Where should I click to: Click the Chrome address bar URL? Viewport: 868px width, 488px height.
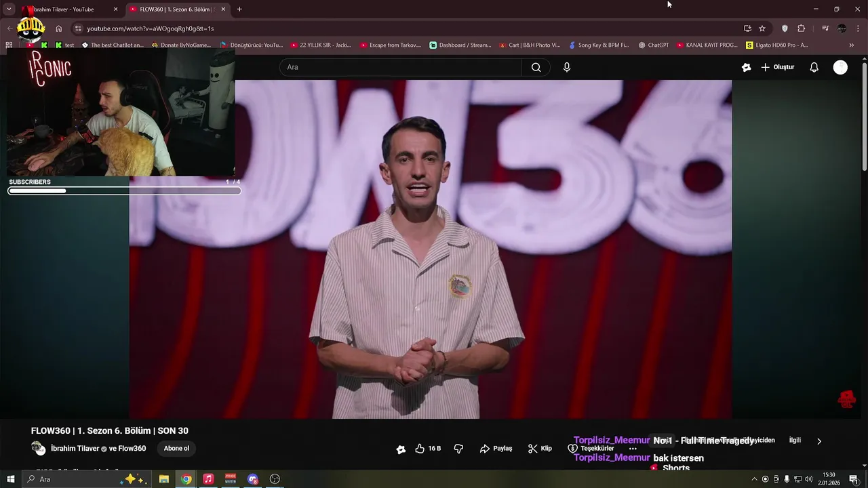151,28
